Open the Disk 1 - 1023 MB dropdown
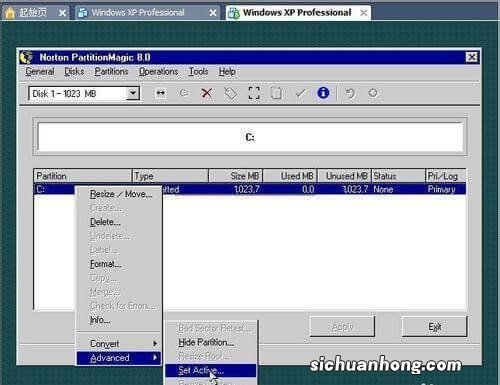Viewport: 500px width, 385px height. (x=133, y=93)
